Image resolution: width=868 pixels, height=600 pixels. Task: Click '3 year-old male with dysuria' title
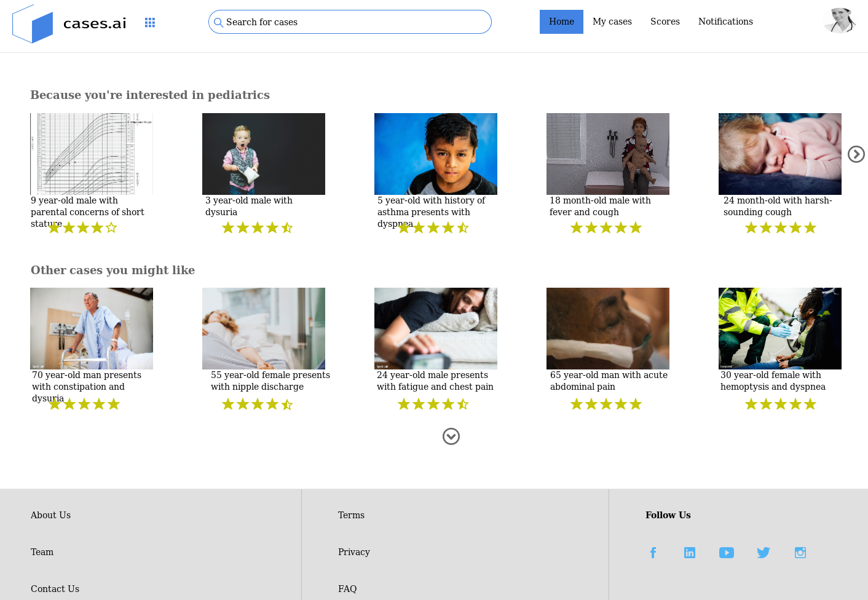[x=249, y=207]
